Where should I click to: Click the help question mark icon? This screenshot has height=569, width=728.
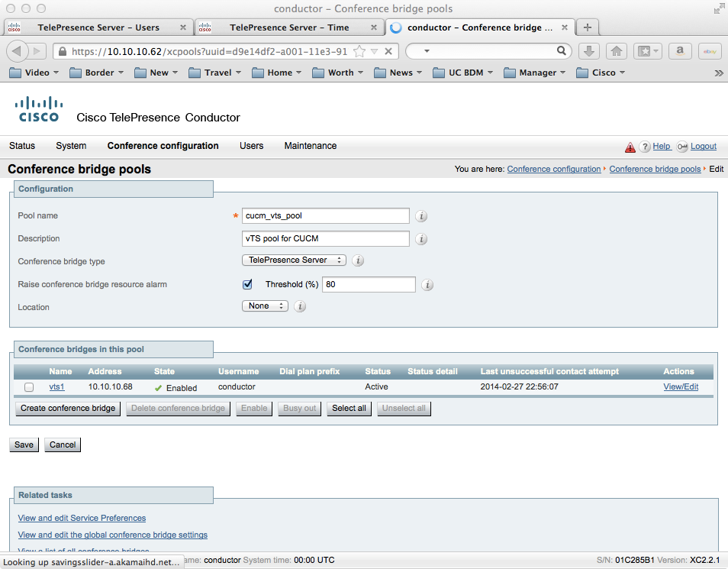coord(644,147)
